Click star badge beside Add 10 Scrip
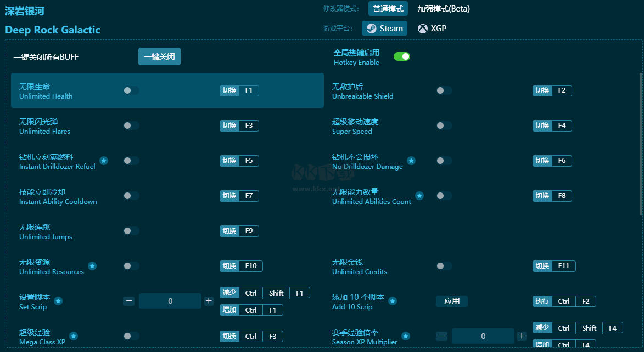Screen dimensions: 644x352 pos(393,301)
